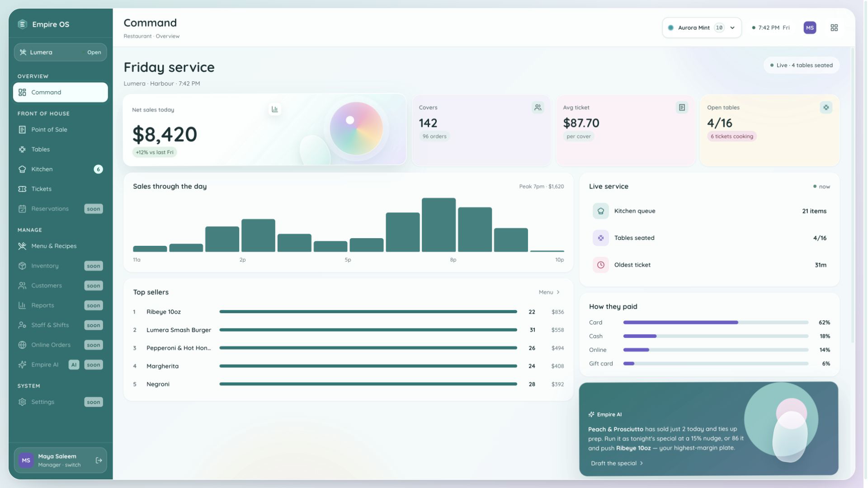Open Kitchen with 6 badge

click(x=60, y=169)
